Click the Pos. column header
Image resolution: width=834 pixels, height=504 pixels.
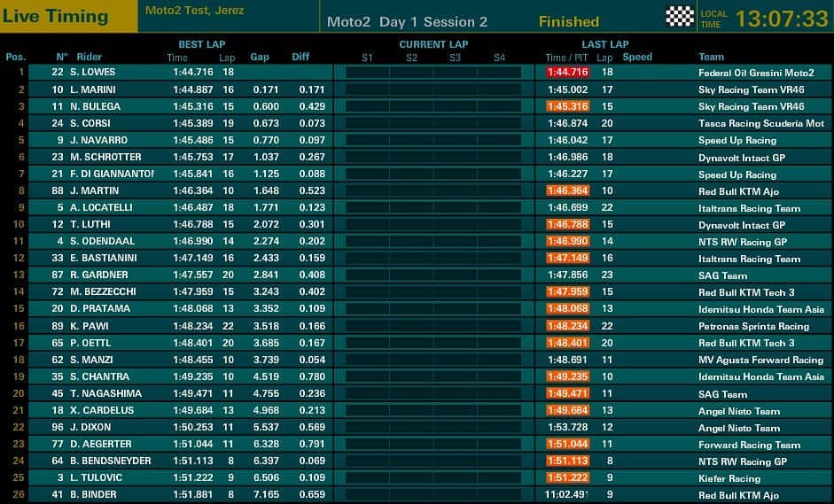pyautogui.click(x=15, y=57)
